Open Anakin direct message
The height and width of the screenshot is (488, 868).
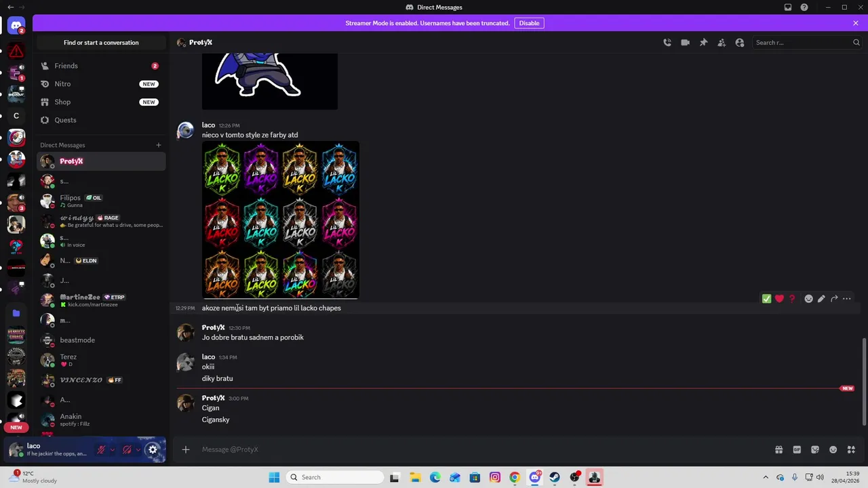tap(101, 420)
